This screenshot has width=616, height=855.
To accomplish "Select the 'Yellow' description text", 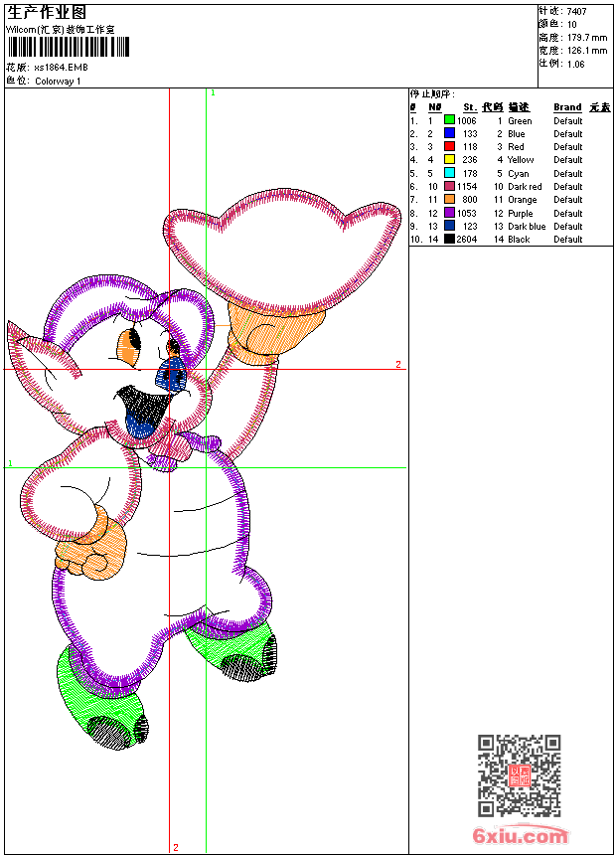I will 521,160.
